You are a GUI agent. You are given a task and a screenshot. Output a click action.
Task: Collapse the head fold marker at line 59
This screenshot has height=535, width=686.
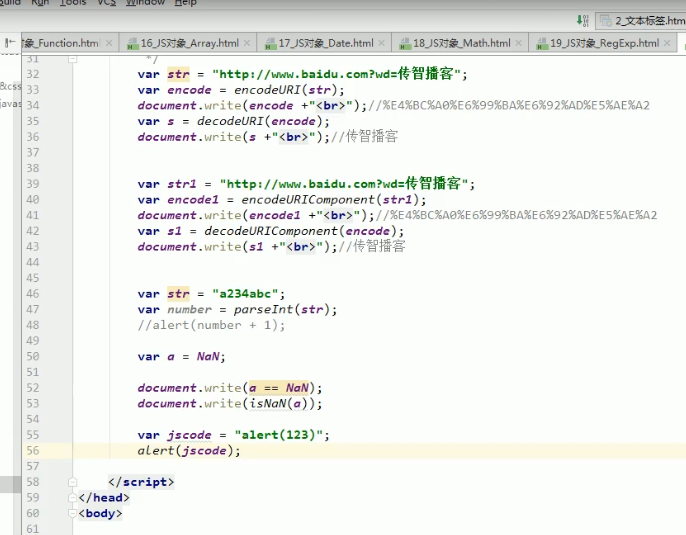73,498
